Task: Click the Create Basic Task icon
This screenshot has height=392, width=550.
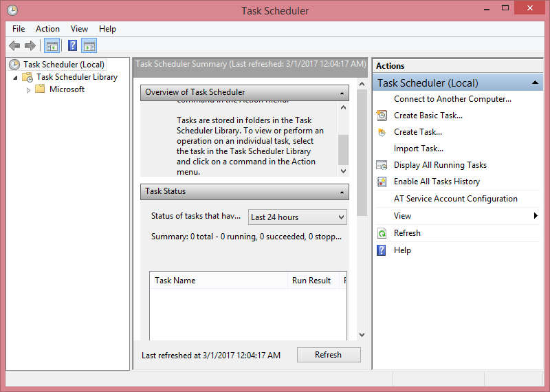Action: coord(382,115)
